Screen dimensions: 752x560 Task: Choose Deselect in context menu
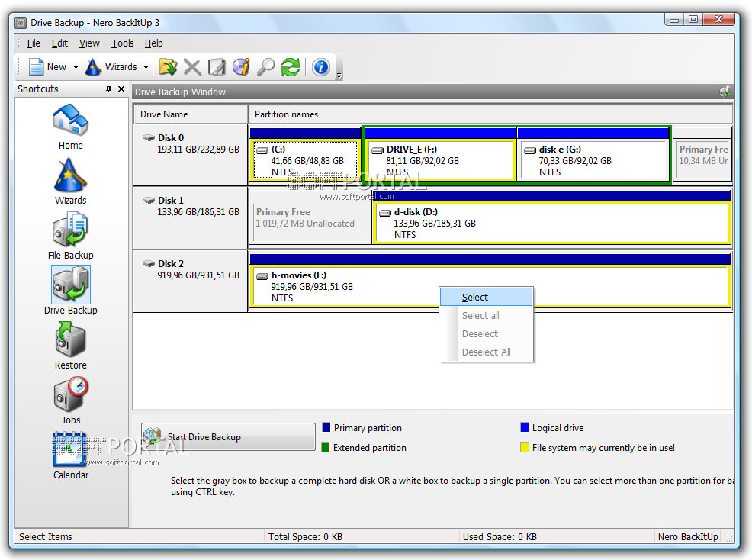tap(486, 333)
